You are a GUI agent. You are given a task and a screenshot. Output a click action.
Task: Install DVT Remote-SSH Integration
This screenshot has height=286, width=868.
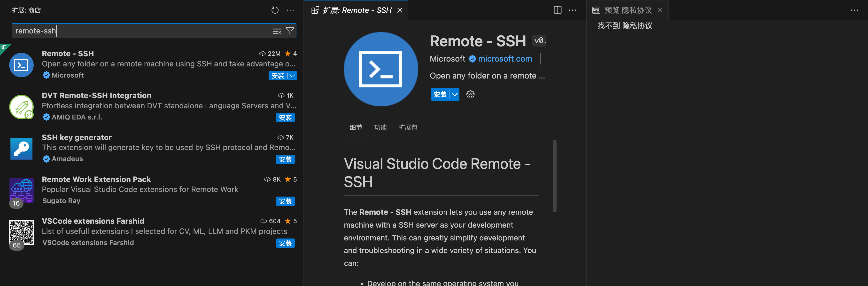285,118
